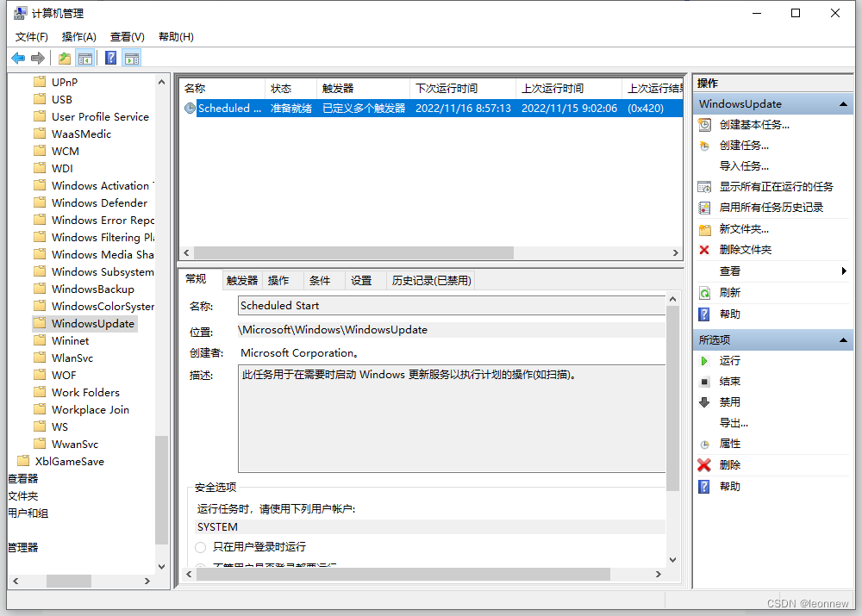Click the red X 删除文件夹 icon
Viewport: 862px width, 616px height.
click(704, 250)
